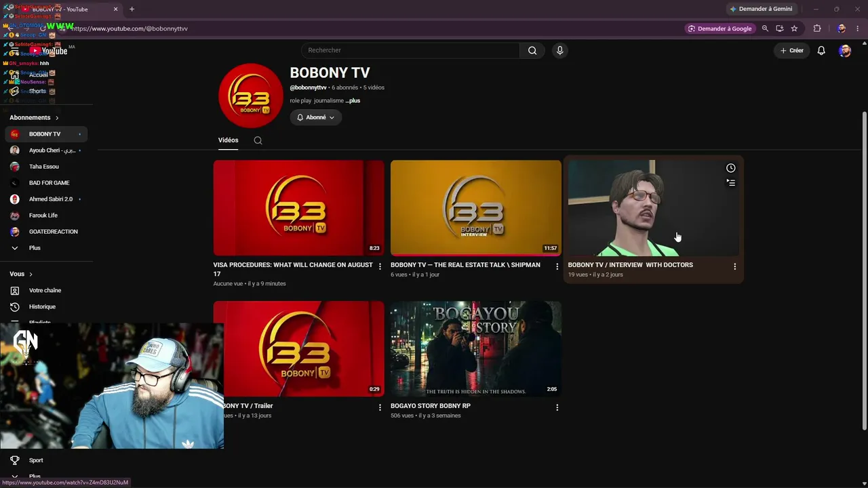
Task: Open INTERVIEW WITH DOCTORS video title
Action: (630, 265)
